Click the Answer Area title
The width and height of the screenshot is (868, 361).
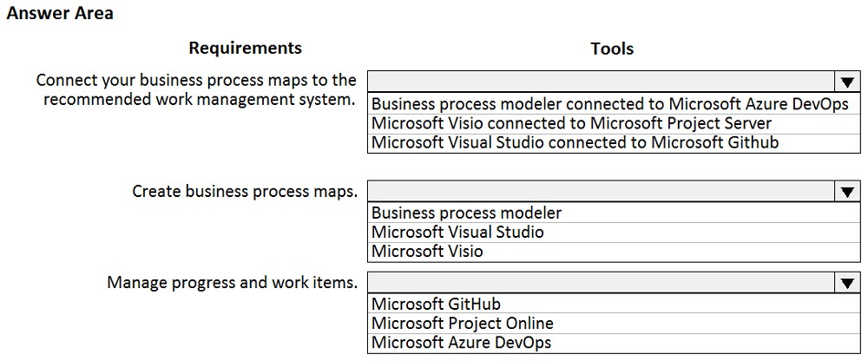click(x=60, y=13)
